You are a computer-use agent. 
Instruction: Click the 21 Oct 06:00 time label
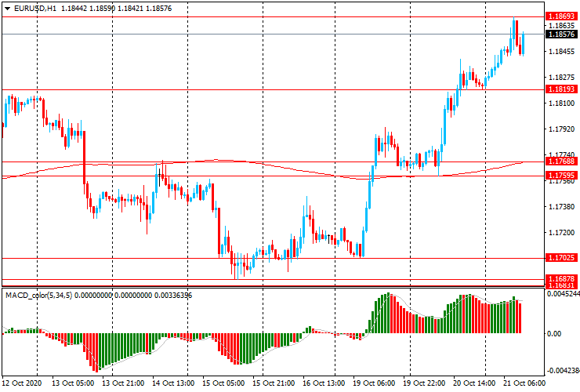click(x=524, y=383)
